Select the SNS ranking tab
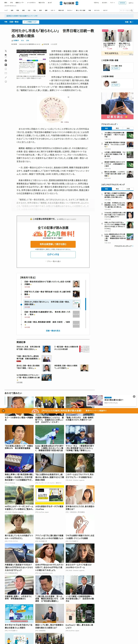 [128, 128]
